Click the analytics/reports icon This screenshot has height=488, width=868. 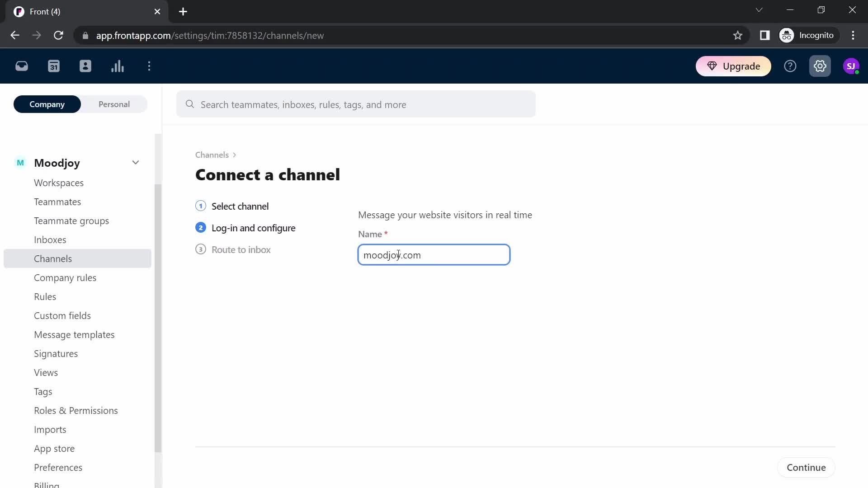(x=118, y=66)
